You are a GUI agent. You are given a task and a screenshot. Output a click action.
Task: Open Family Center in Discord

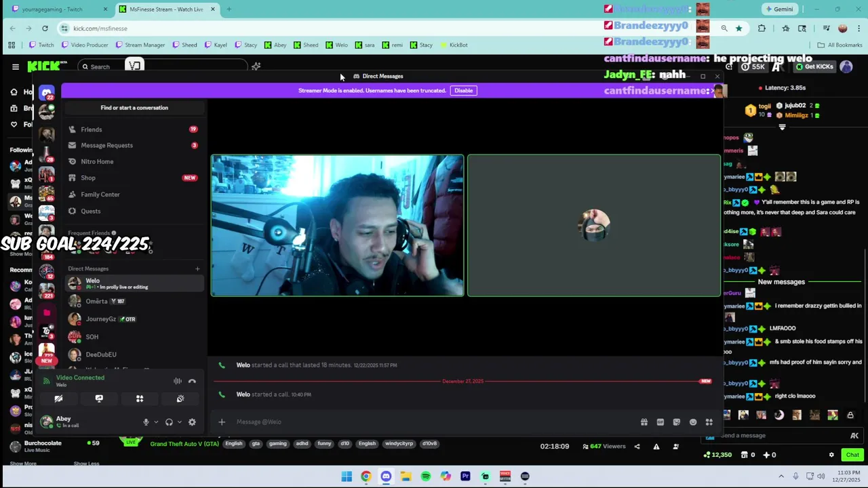click(x=134, y=195)
